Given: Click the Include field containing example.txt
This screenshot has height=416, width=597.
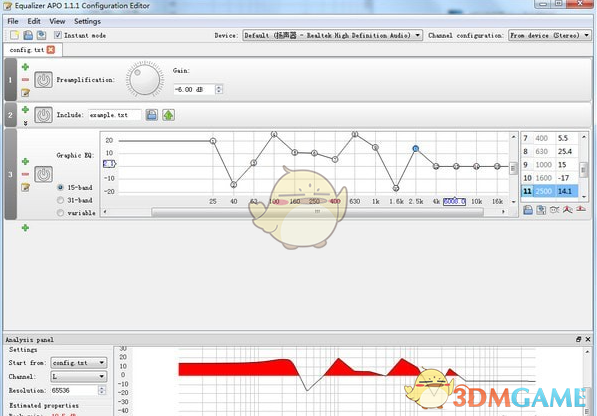Looking at the screenshot, I should pos(115,115).
